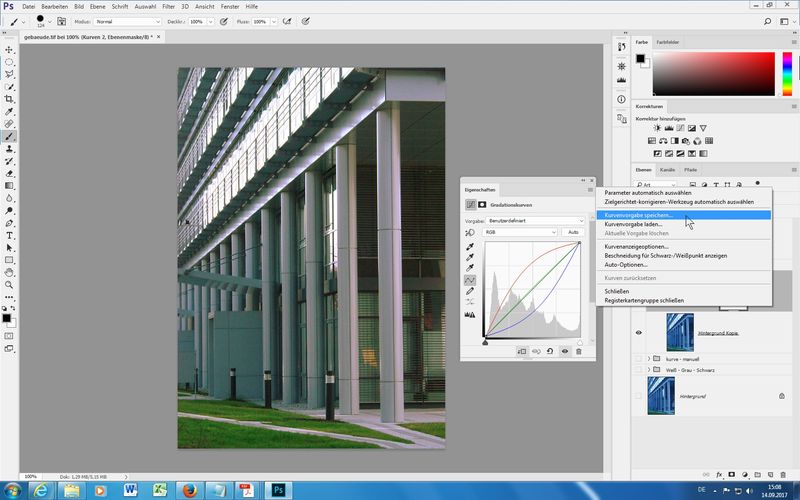
Task: Select the Crop tool
Action: [x=9, y=99]
